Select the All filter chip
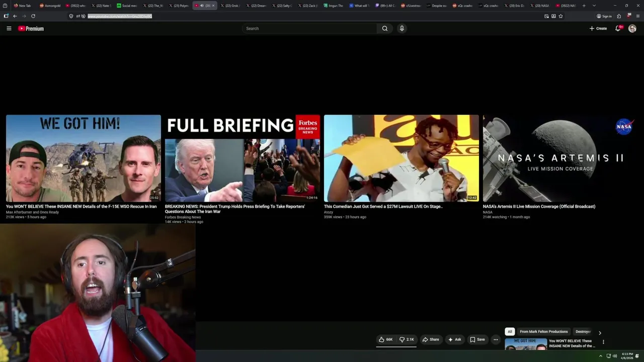The width and height of the screenshot is (644, 362). coord(510,332)
